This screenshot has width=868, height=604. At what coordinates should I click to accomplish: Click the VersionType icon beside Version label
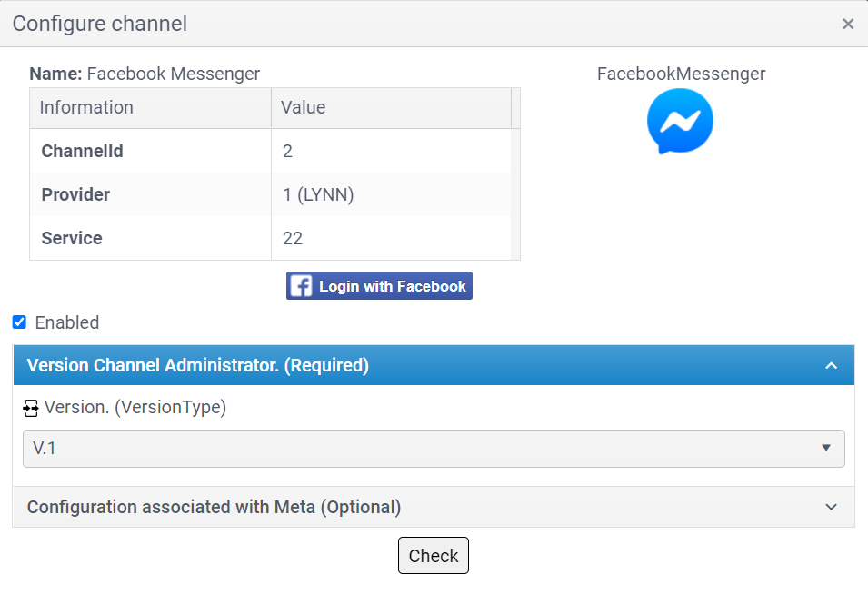click(32, 408)
